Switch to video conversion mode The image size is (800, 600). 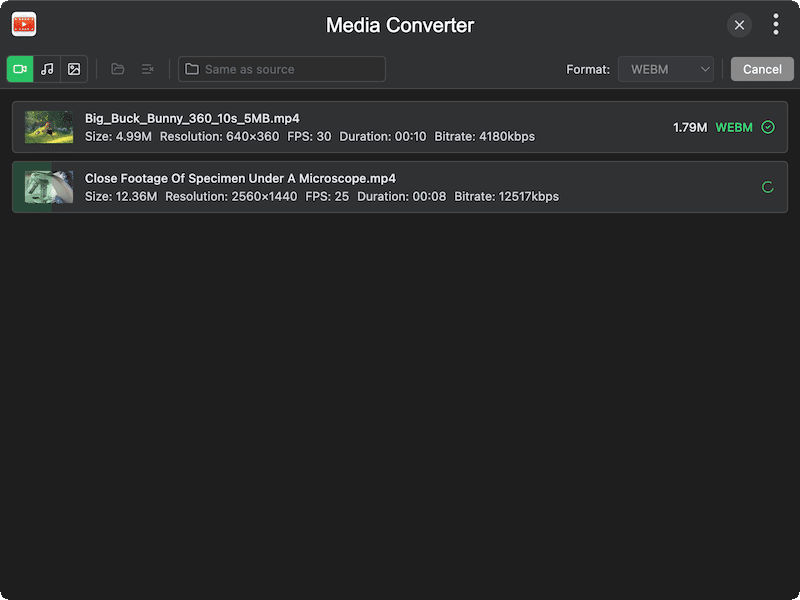click(20, 69)
